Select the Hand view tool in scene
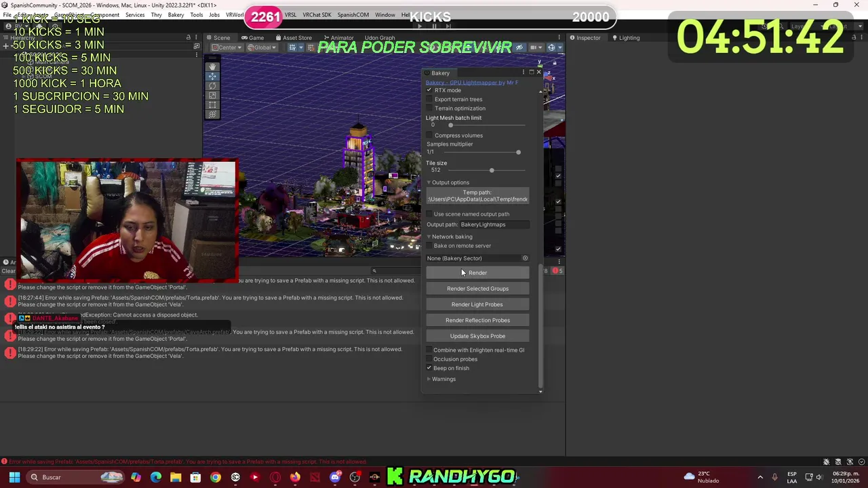868x488 pixels. click(x=212, y=66)
